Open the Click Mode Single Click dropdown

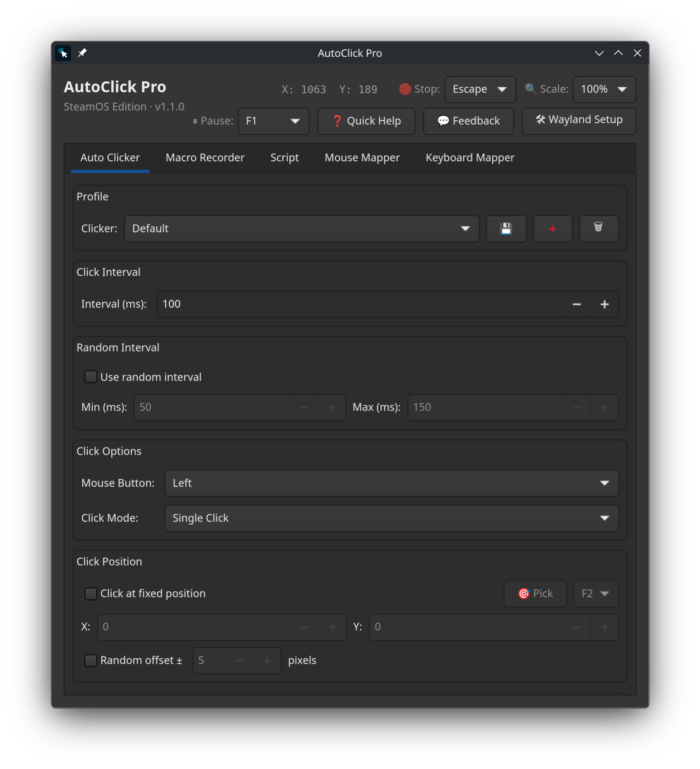[391, 518]
